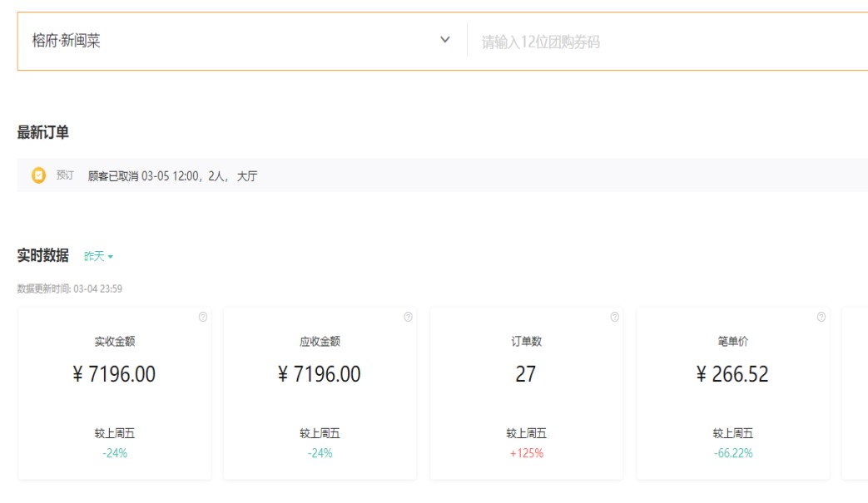868x503 pixels.
Task: Click the 预订 label in order row
Action: tap(65, 175)
